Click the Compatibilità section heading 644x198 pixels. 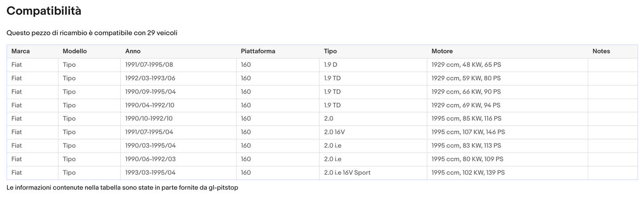(44, 11)
